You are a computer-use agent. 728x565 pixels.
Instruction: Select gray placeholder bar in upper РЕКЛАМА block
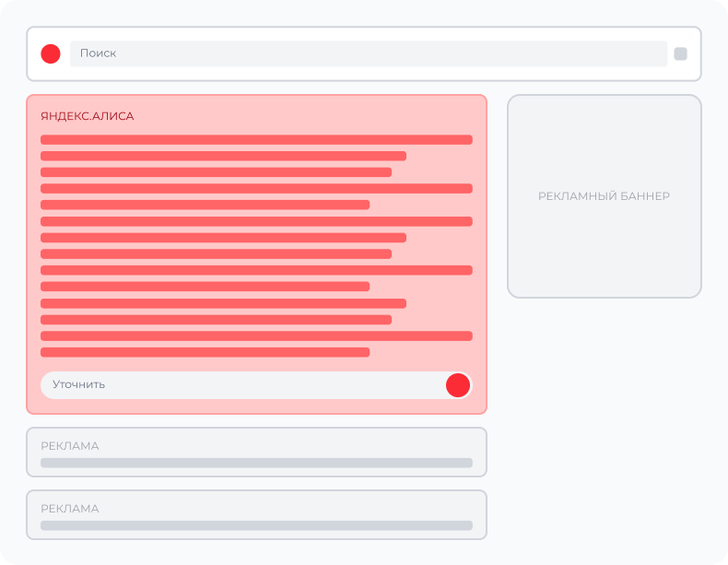click(x=256, y=463)
